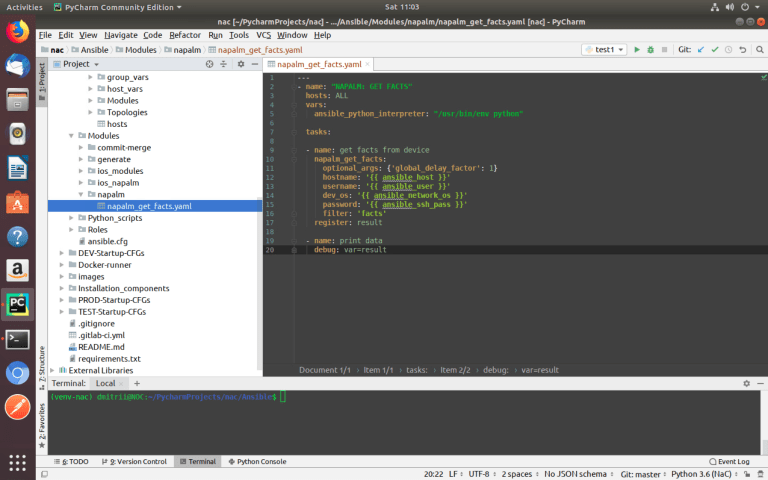This screenshot has height=480, width=768.
Task: Add new terminal session tab
Action: [137, 384]
